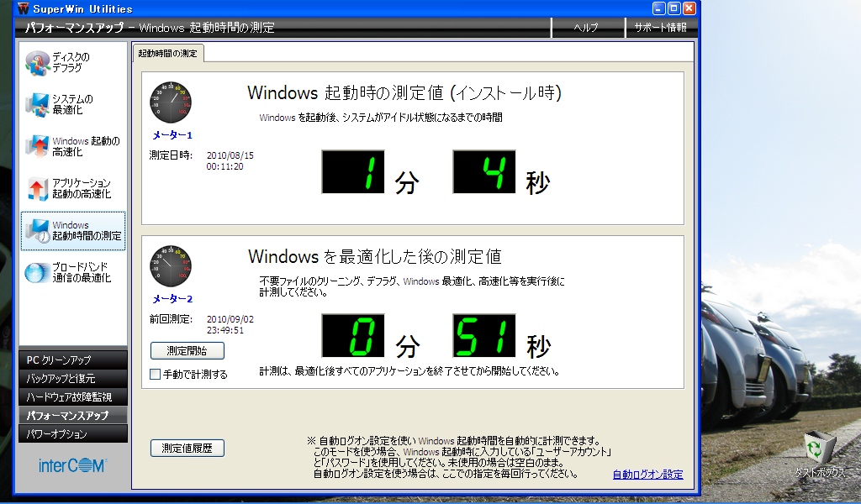This screenshot has height=504, width=861.
Task: Click the install-time 4 seconds display
Action: click(484, 171)
